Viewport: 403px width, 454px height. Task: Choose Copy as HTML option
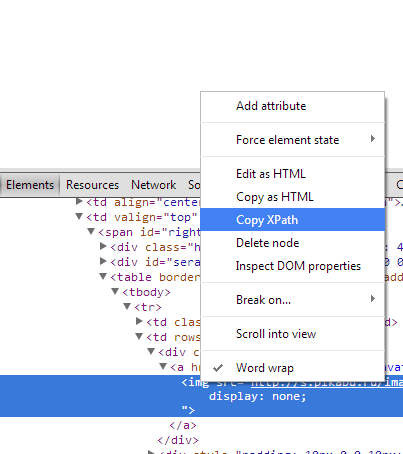click(292, 197)
